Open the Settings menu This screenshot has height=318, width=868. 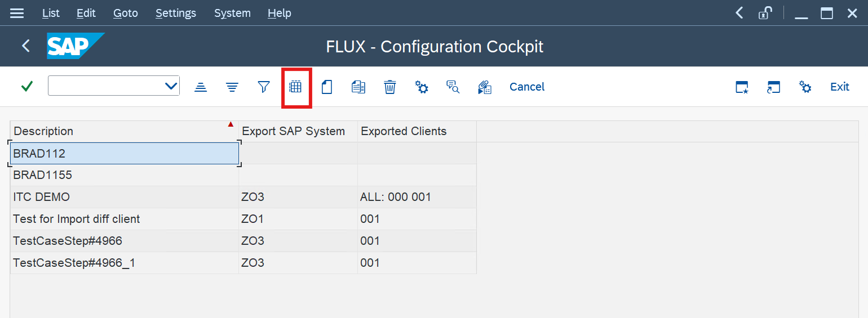[x=176, y=13]
